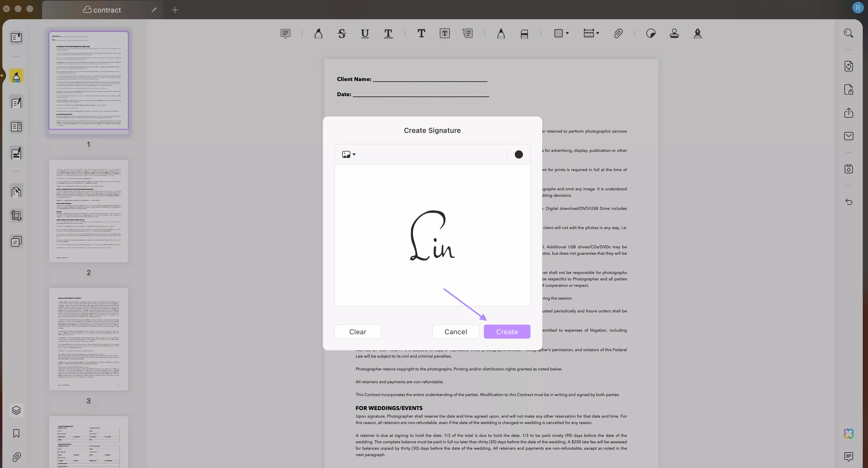This screenshot has width=868, height=468.
Task: Select the signature pen tool
Action: coord(697,33)
